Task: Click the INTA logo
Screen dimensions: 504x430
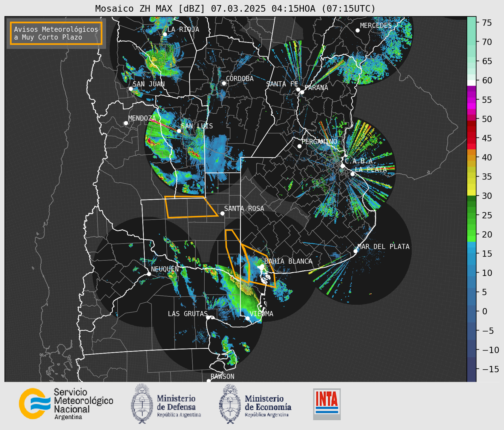Action: coord(327,404)
